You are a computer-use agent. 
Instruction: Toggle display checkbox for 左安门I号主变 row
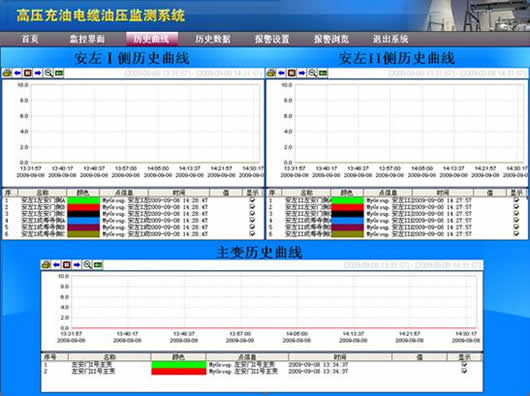[464, 365]
